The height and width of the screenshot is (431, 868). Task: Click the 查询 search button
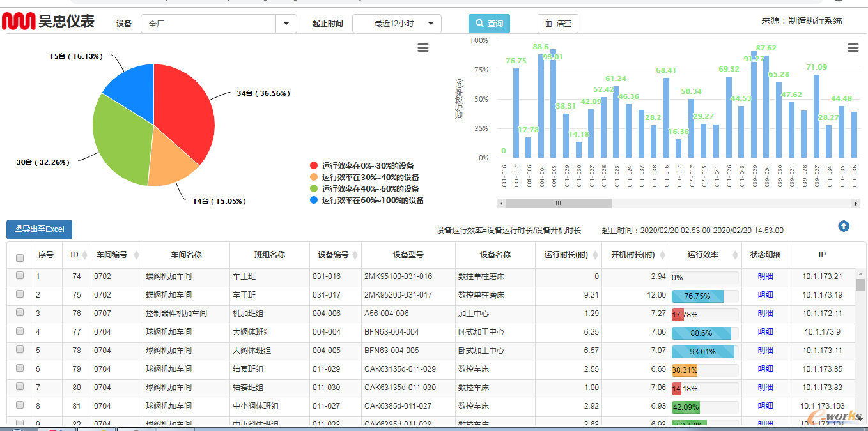490,24
